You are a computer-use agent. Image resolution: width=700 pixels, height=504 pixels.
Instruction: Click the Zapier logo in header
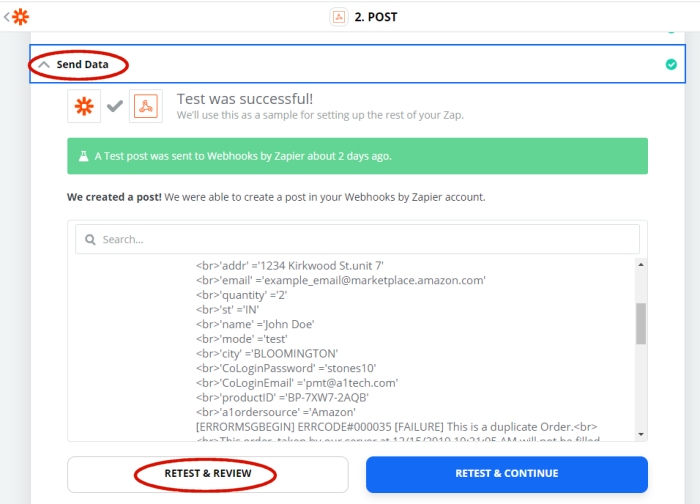tap(21, 17)
